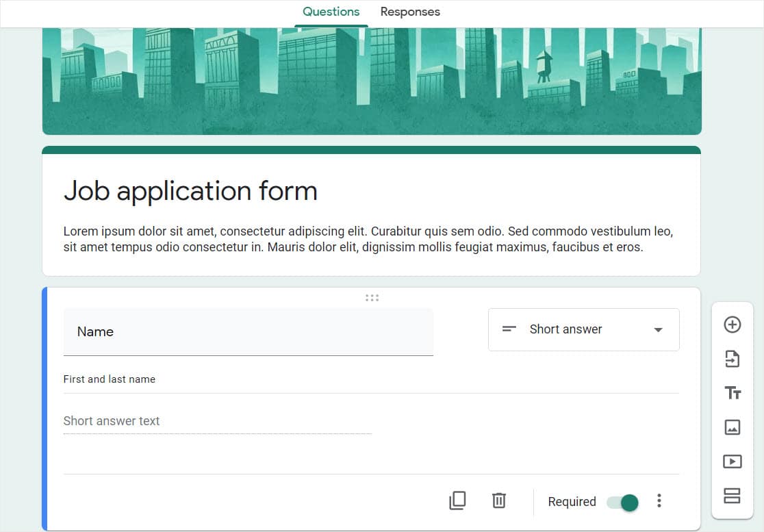Add a new section to form
This screenshot has width=764, height=532.
(x=733, y=495)
